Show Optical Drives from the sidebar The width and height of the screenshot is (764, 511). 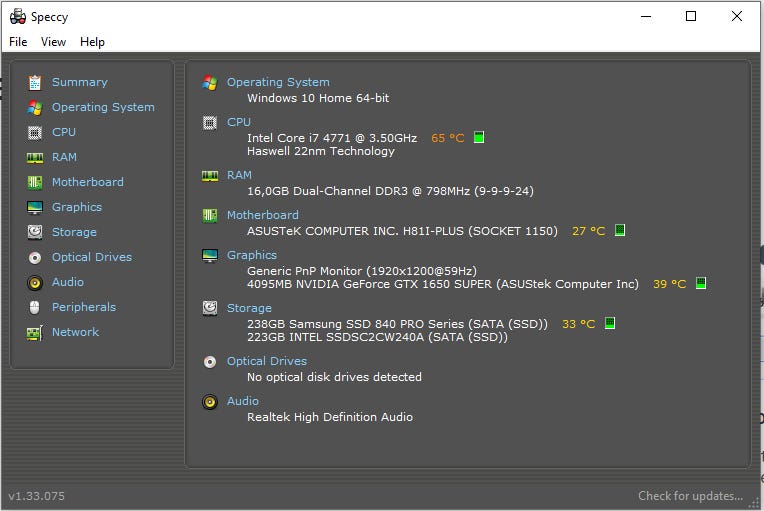[x=92, y=257]
